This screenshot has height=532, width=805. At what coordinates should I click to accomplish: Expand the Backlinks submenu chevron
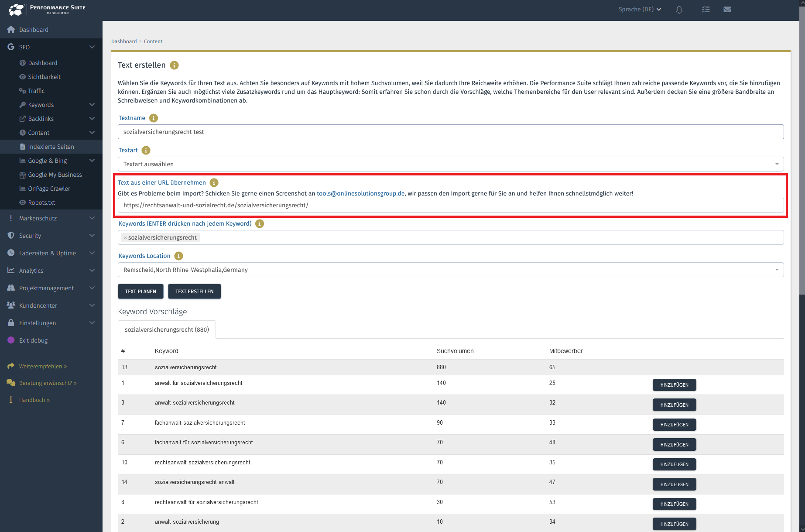(x=92, y=119)
